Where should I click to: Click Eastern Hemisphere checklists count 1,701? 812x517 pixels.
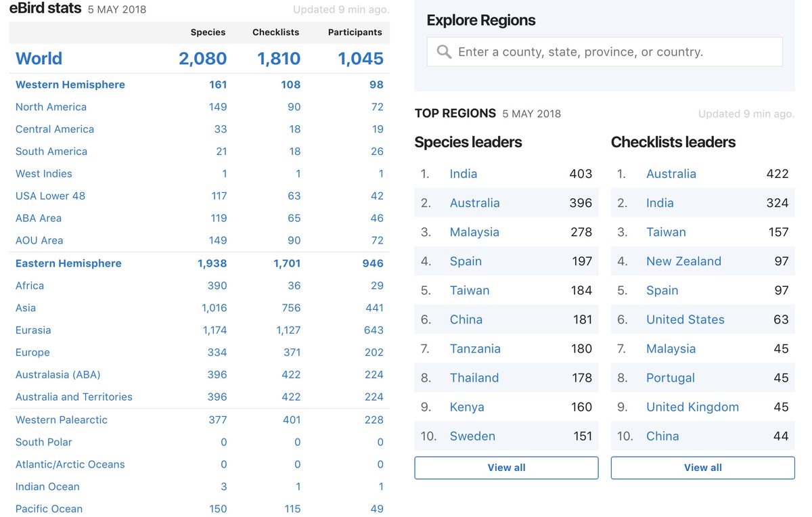pos(286,263)
